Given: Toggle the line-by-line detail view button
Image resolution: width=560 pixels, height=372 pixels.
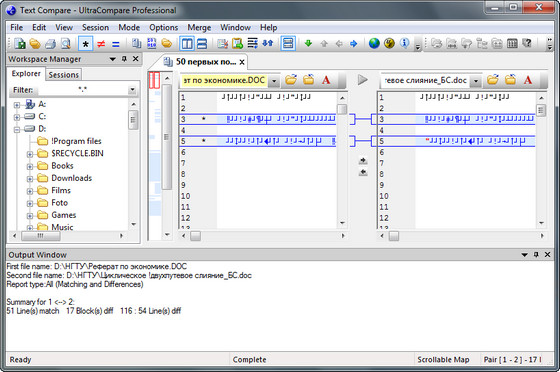Looking at the screenshot, I should pos(288,44).
